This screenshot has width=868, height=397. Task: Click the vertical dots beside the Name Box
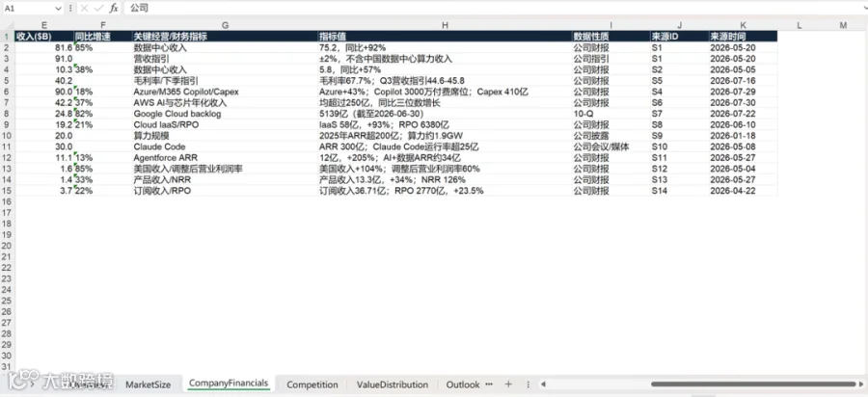click(70, 9)
